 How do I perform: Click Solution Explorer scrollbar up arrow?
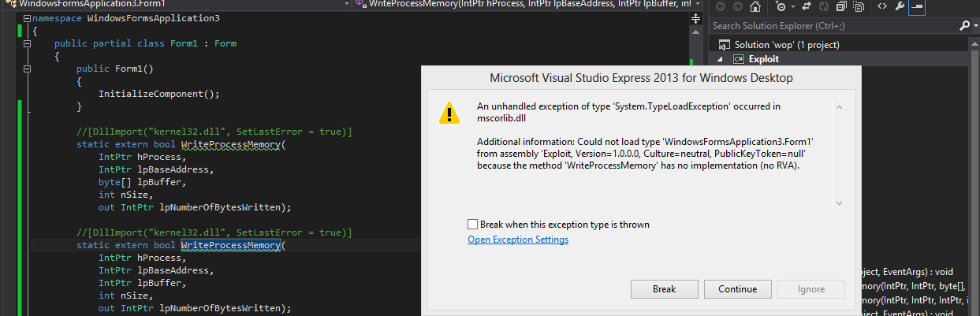[x=974, y=44]
